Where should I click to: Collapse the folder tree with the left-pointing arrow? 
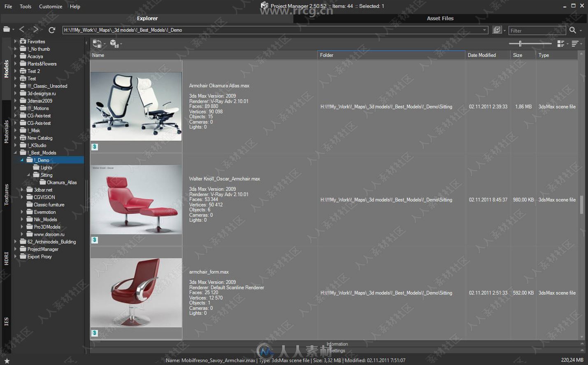click(86, 43)
